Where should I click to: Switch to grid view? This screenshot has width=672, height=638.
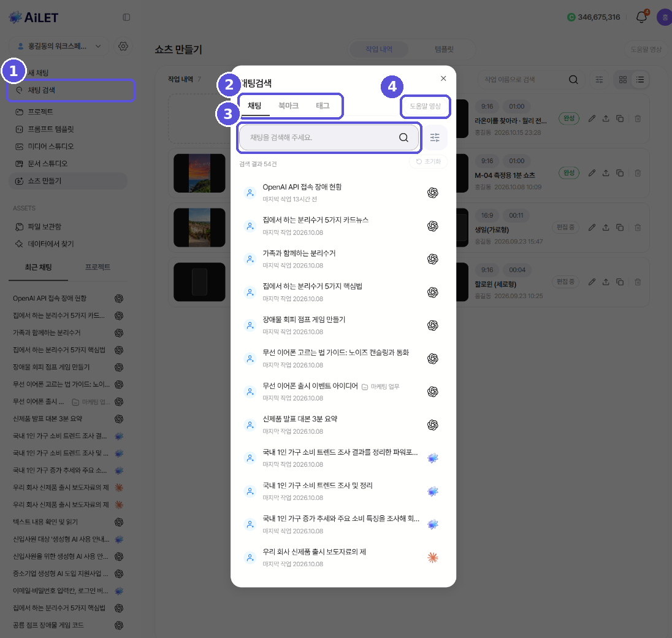[x=623, y=80]
